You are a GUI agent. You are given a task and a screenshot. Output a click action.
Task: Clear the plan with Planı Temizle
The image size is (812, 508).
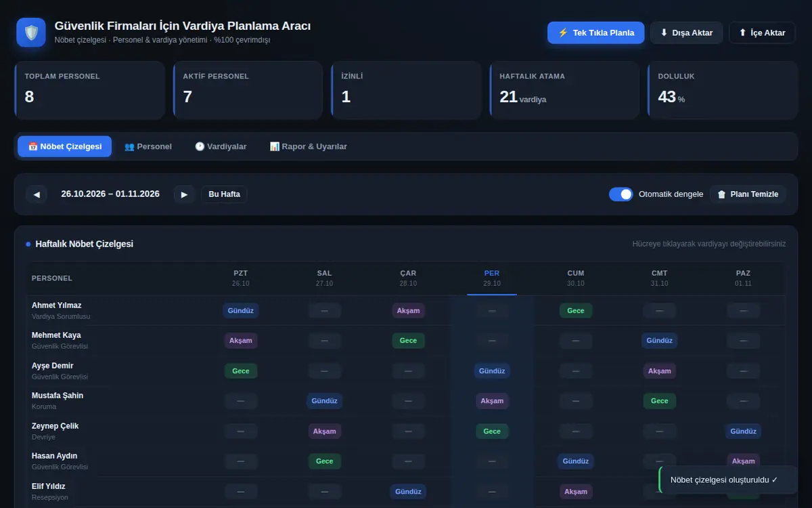click(x=748, y=194)
